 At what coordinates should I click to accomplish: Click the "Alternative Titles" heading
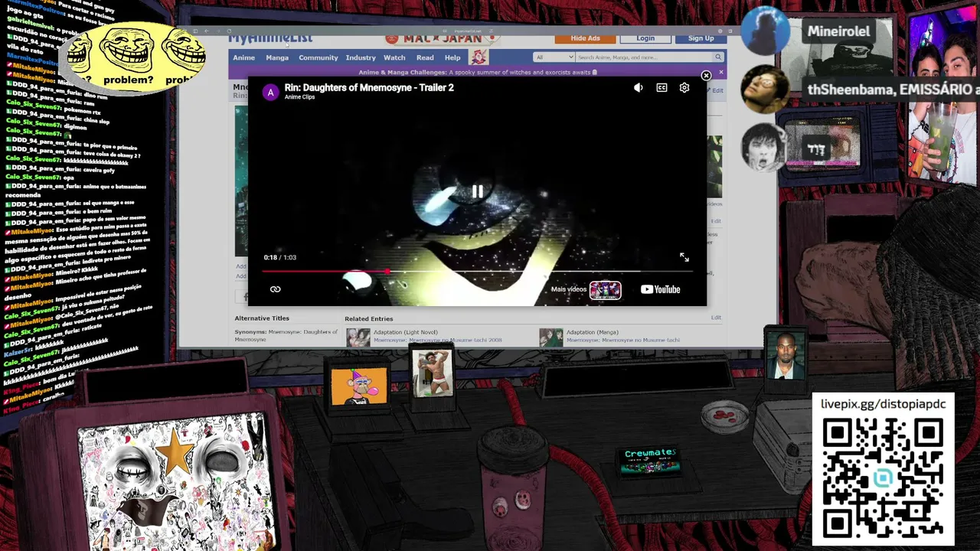pyautogui.click(x=262, y=318)
